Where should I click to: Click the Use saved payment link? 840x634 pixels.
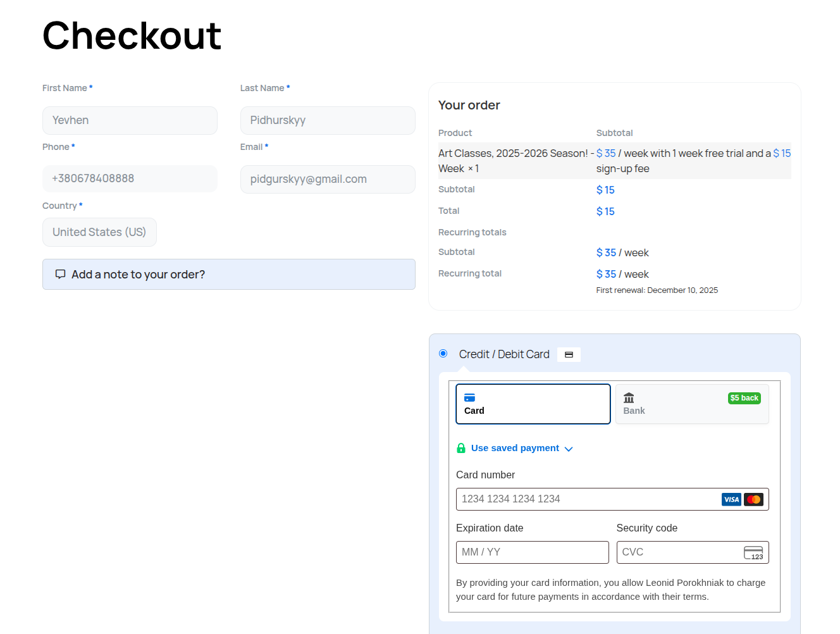click(x=515, y=448)
